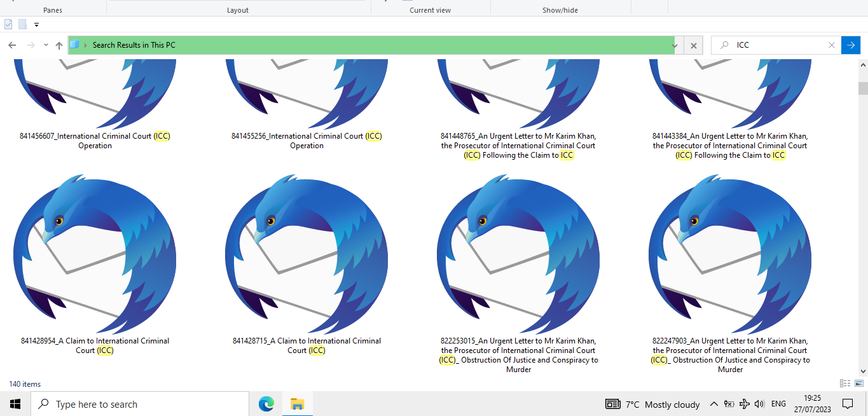This screenshot has height=416, width=868.
Task: Open the clock showing 19:25
Action: coord(813,404)
